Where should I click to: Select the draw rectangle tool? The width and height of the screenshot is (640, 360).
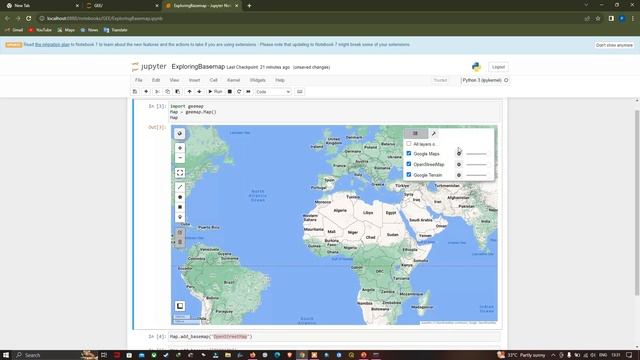(x=180, y=207)
